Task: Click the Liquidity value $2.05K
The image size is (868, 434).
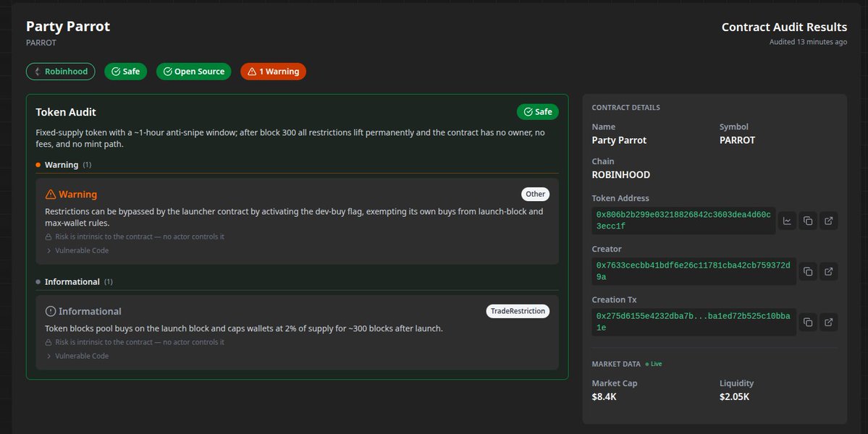Action: point(735,396)
